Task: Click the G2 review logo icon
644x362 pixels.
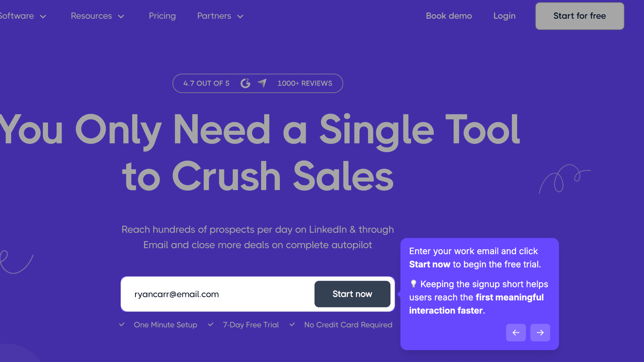Action: pyautogui.click(x=245, y=83)
